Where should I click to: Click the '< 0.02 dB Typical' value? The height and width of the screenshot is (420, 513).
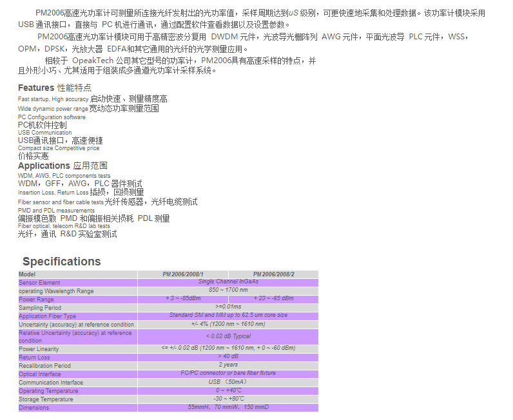click(x=228, y=336)
